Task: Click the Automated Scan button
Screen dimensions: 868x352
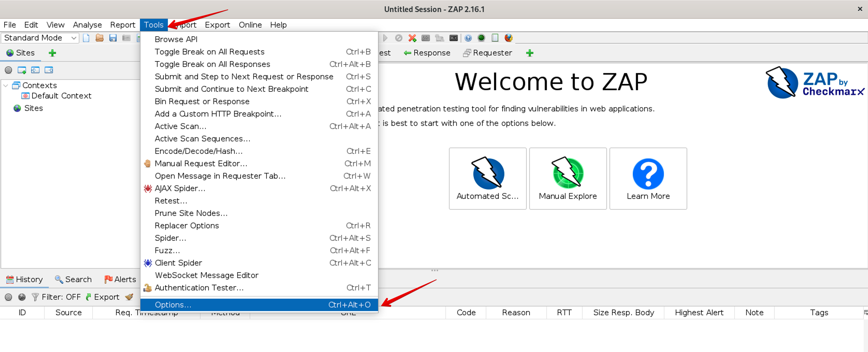Action: click(x=487, y=179)
